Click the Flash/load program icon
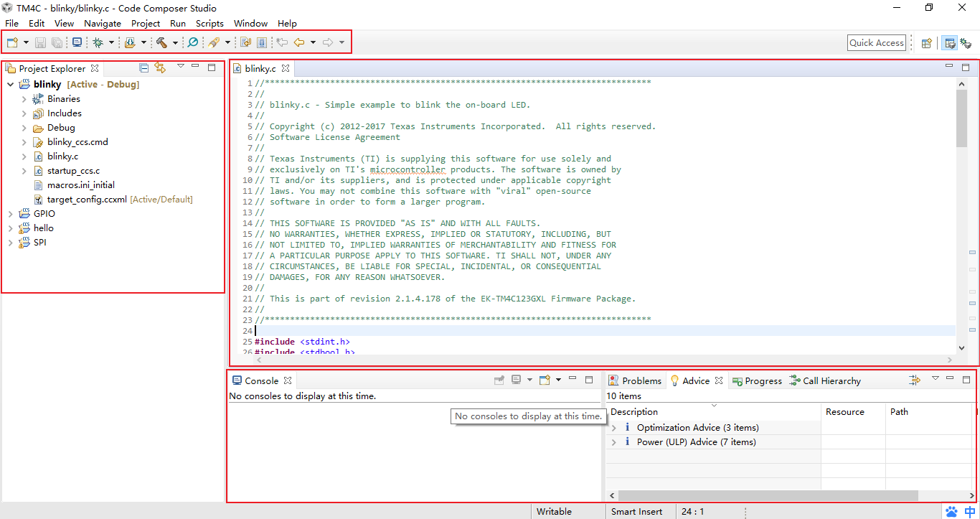This screenshot has width=980, height=519. click(130, 43)
